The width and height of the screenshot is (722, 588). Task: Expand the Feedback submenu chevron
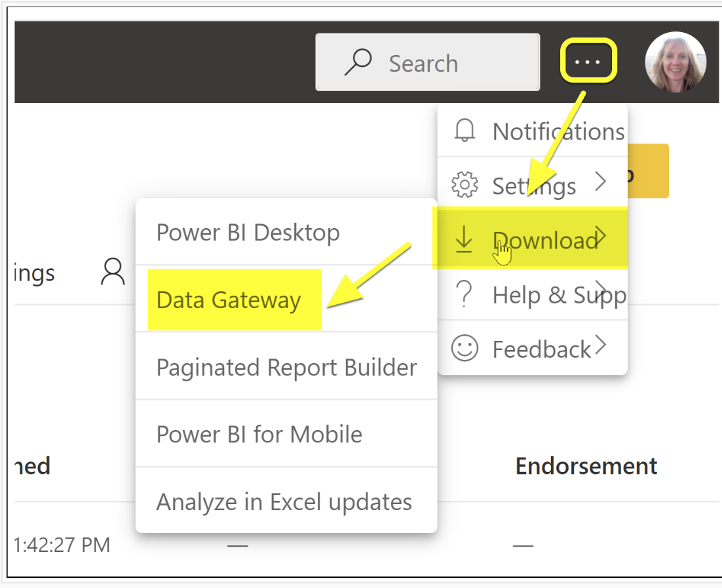coord(600,345)
